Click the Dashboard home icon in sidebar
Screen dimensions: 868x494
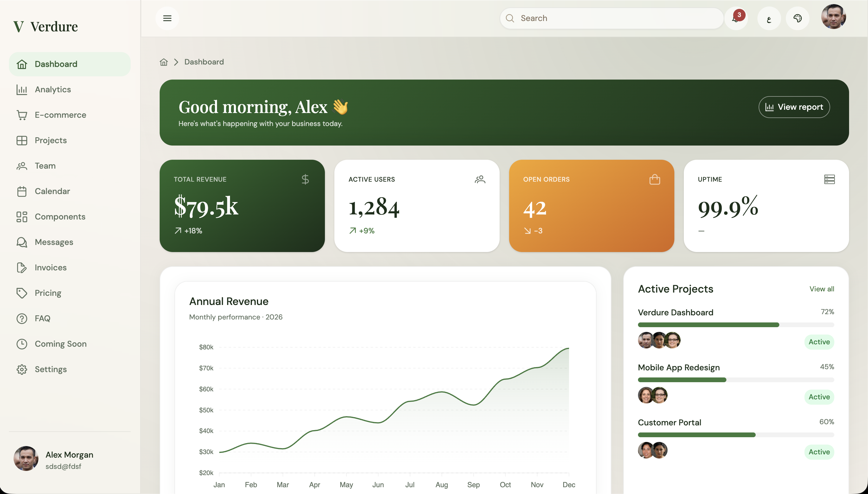(22, 64)
